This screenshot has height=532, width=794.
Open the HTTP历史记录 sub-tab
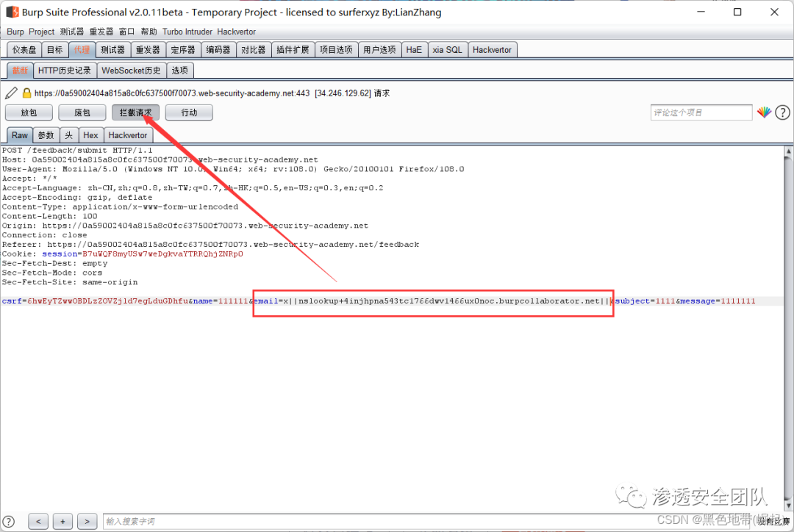pyautogui.click(x=64, y=71)
